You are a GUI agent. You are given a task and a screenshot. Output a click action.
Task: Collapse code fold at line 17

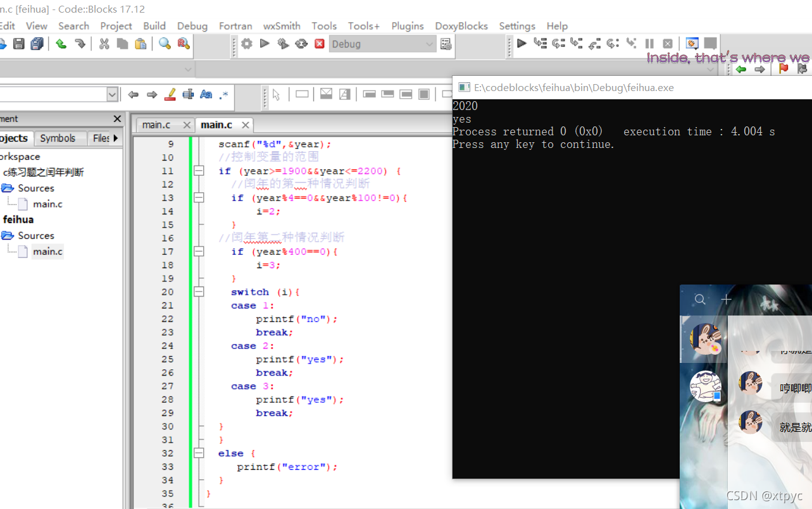coord(199,252)
